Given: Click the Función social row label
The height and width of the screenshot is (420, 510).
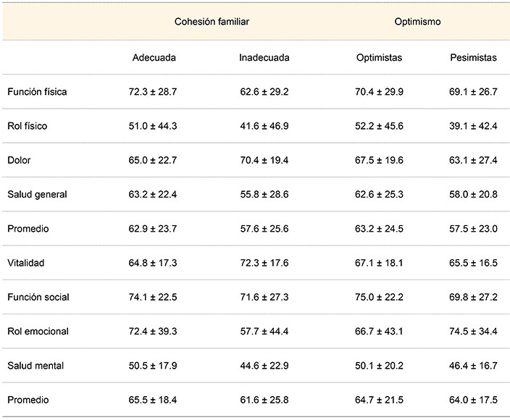Looking at the screenshot, I should tap(38, 297).
